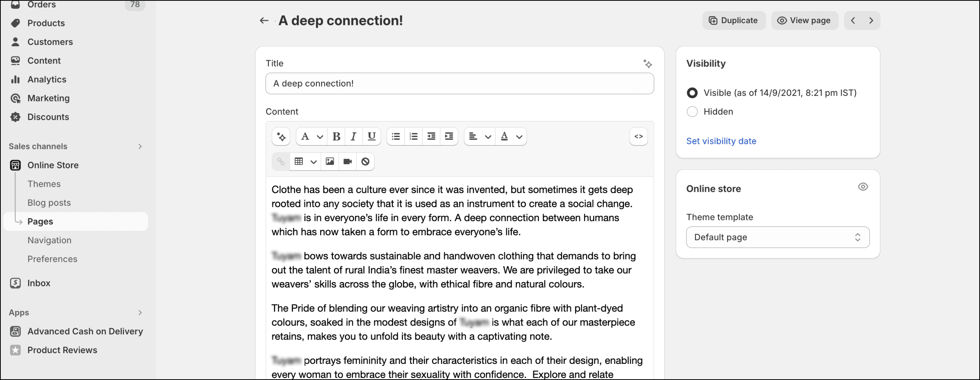Click the Online store eye icon

click(x=863, y=187)
